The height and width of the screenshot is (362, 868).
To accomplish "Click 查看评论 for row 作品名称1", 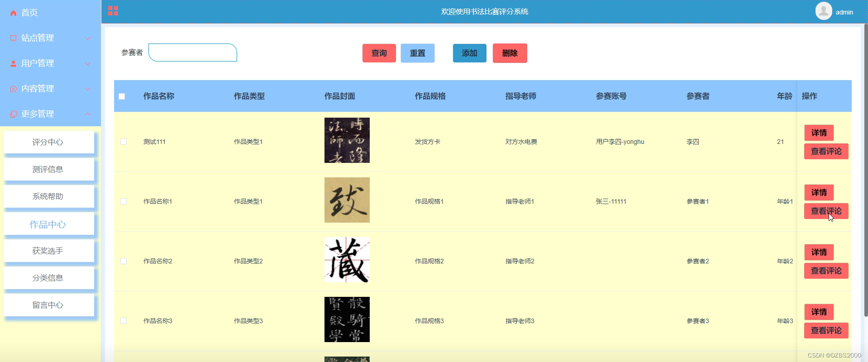I will [826, 211].
